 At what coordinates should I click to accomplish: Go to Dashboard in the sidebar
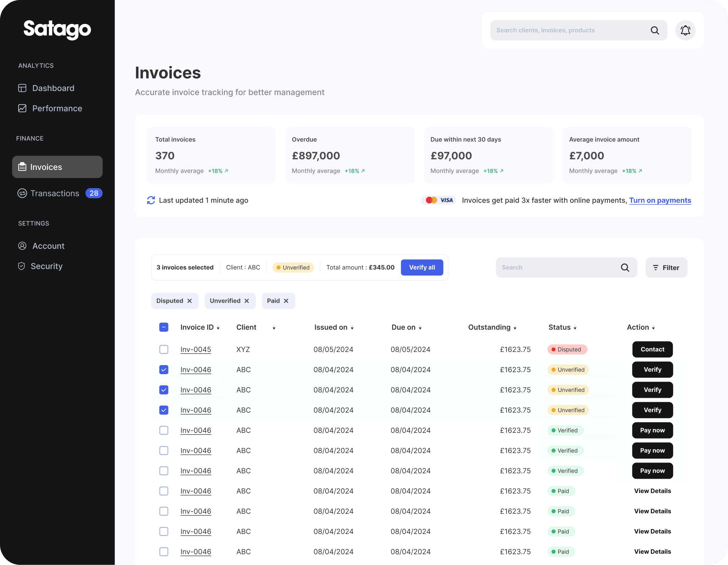point(53,88)
